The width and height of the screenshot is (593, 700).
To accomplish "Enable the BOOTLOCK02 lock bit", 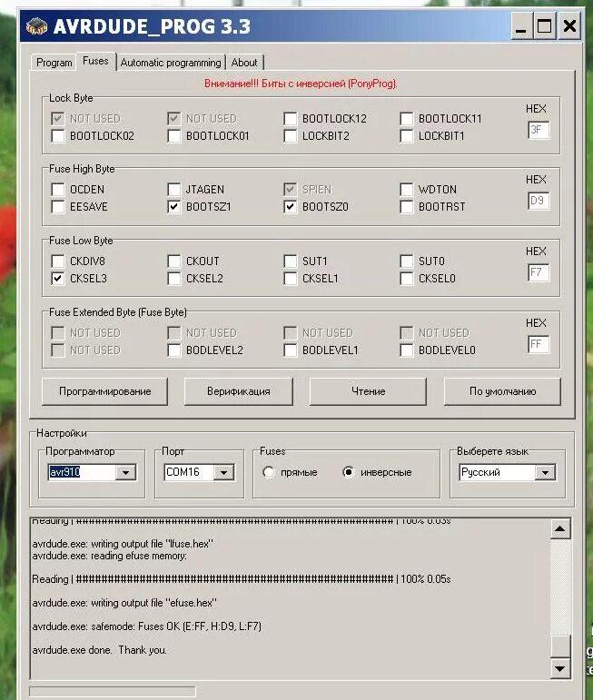I will (x=58, y=135).
